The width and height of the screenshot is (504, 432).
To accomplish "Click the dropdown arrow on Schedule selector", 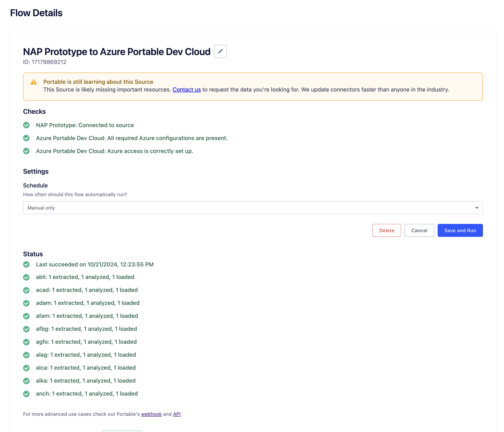I will pos(476,208).
